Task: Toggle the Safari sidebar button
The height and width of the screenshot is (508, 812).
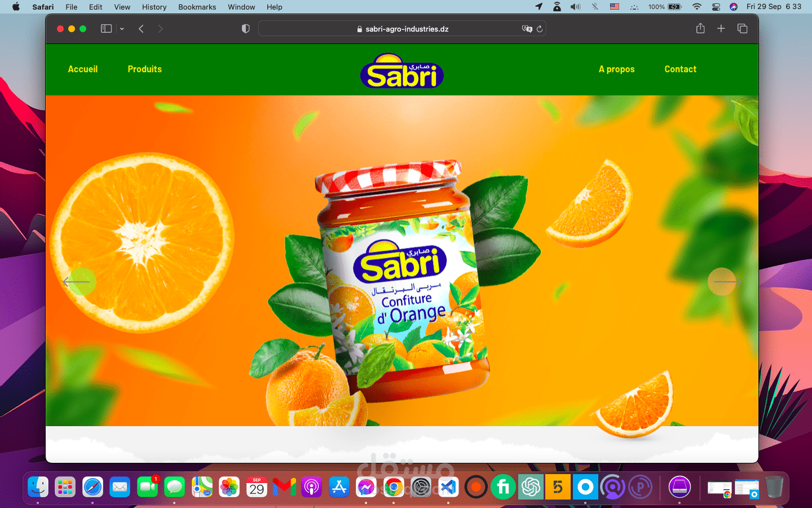Action: pyautogui.click(x=106, y=29)
